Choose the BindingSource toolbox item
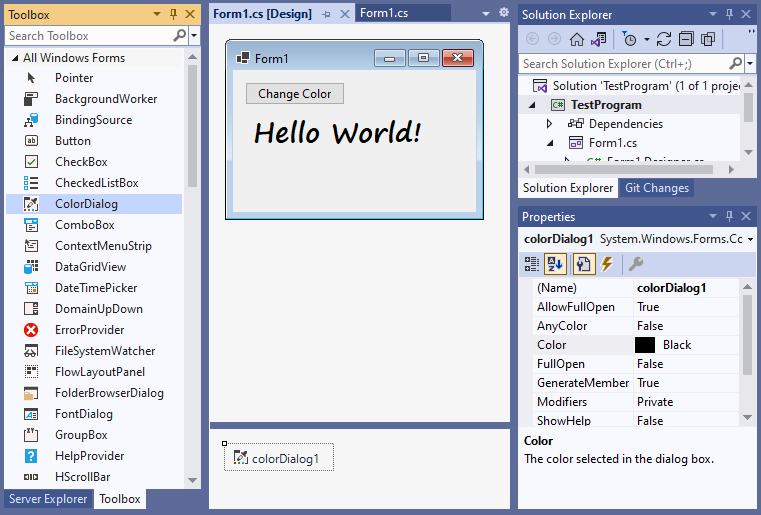 93,120
